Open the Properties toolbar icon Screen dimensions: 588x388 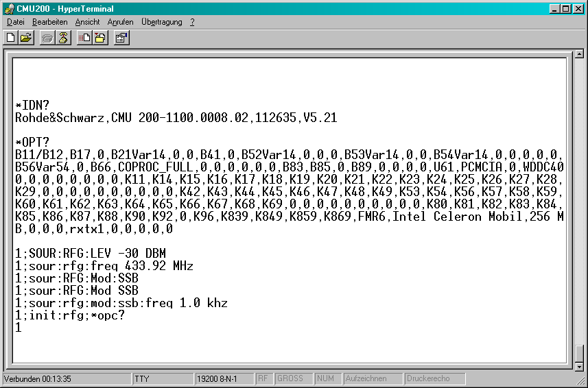(x=121, y=38)
